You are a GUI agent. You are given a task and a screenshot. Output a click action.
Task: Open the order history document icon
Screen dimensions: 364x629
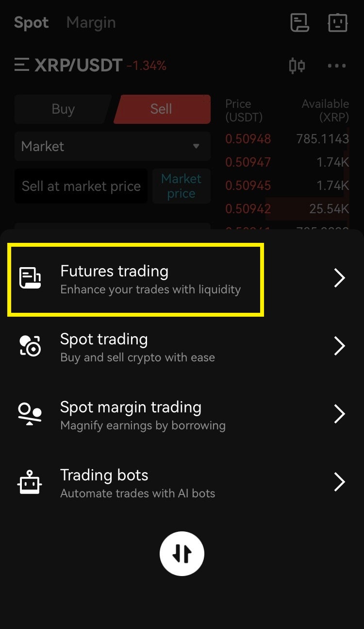tap(299, 23)
